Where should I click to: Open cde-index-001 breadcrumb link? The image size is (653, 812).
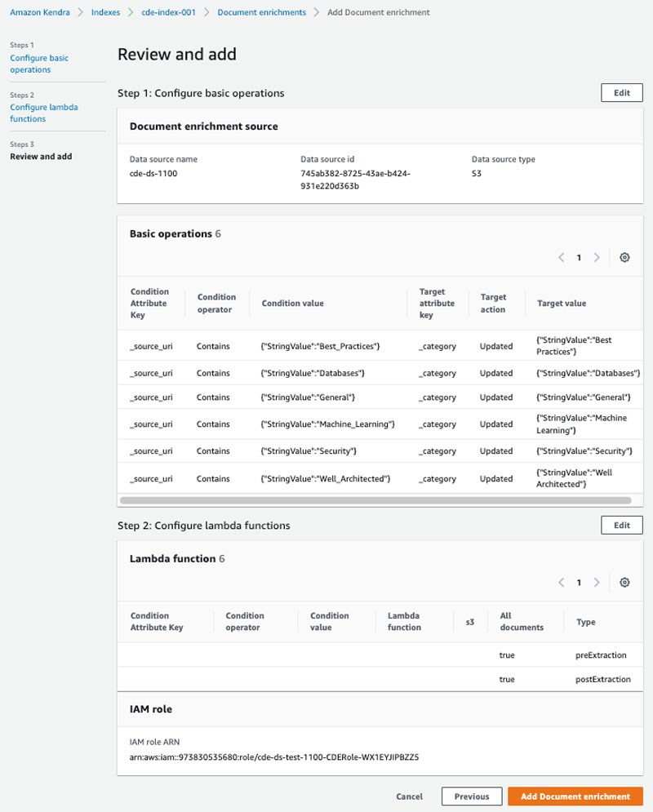pyautogui.click(x=168, y=12)
